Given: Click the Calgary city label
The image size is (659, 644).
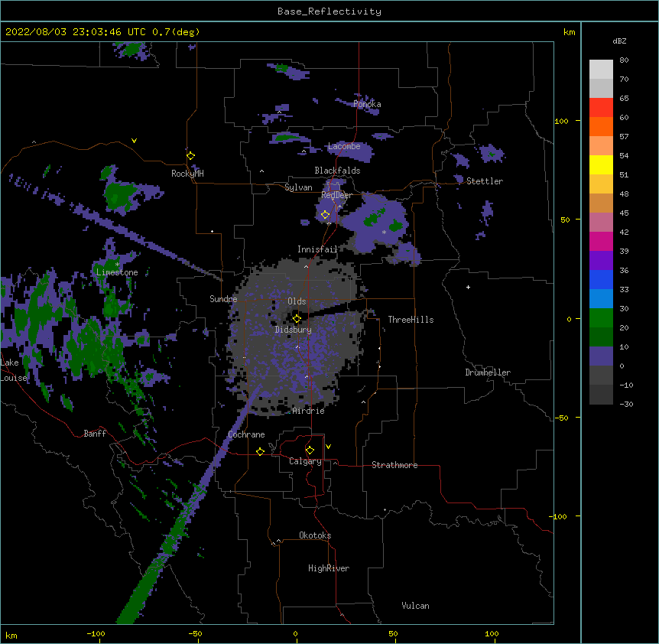Looking at the screenshot, I should click(x=305, y=461).
